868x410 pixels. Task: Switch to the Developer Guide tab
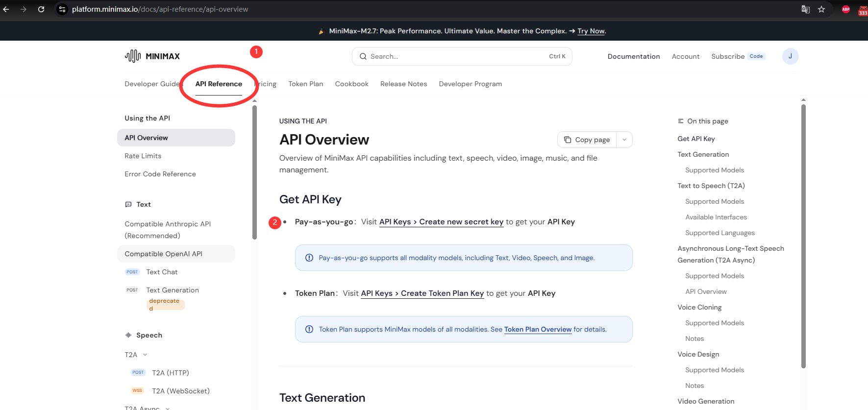pos(152,84)
